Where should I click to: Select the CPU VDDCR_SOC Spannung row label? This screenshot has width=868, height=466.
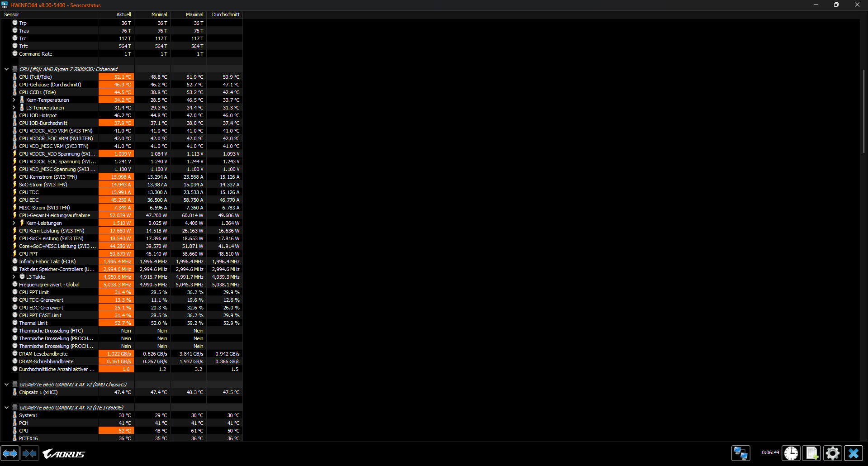tap(57, 162)
